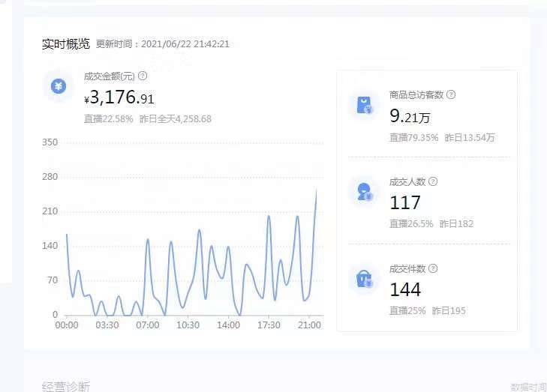Click the chart peak near 21:00
The width and height of the screenshot is (547, 392).
click(316, 190)
